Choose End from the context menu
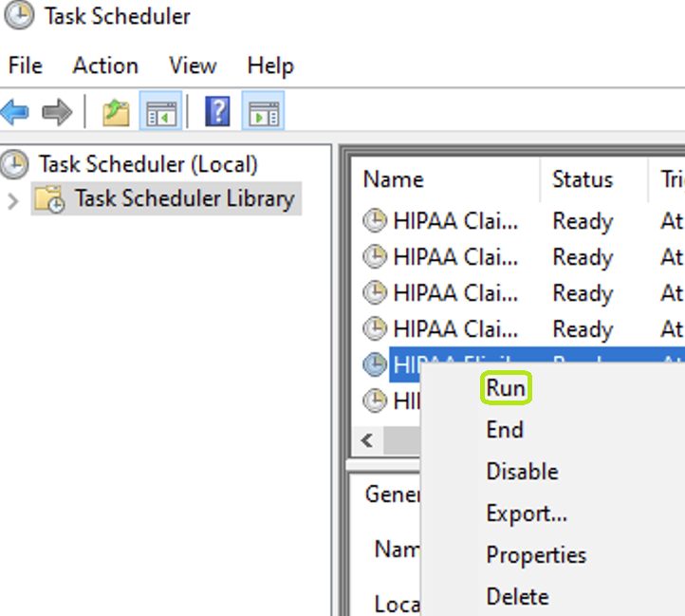 click(x=505, y=429)
